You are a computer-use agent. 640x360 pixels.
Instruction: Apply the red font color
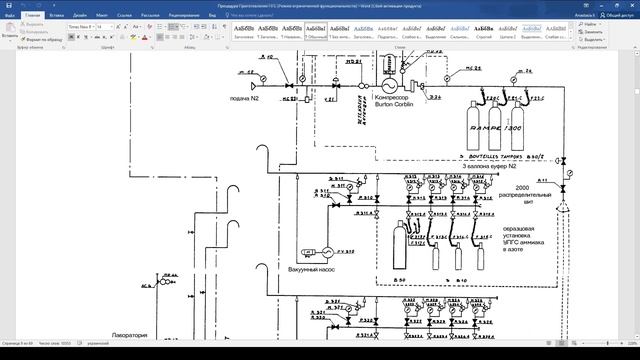pyautogui.click(x=144, y=37)
